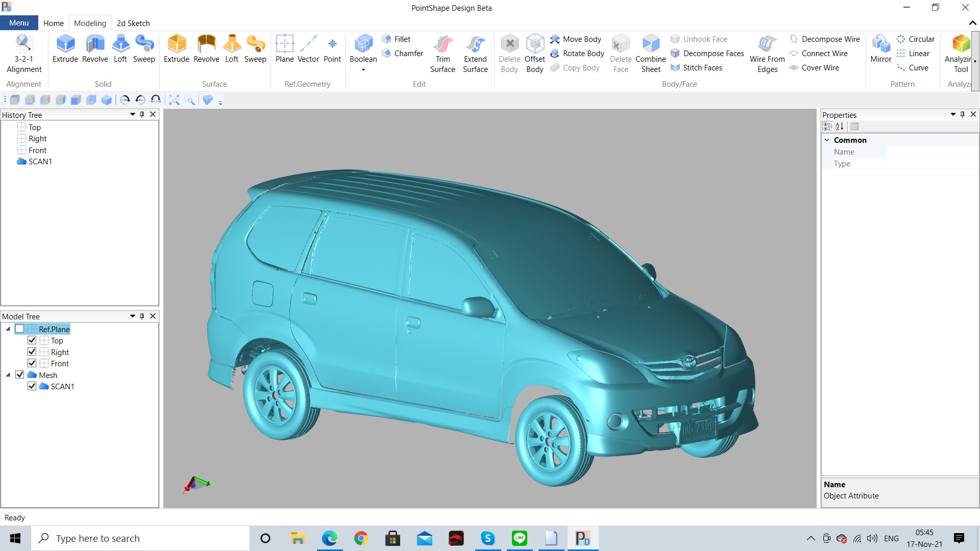This screenshot has height=551, width=980.
Task: Toggle the SCAN1 mesh checkbox off
Action: click(x=32, y=386)
